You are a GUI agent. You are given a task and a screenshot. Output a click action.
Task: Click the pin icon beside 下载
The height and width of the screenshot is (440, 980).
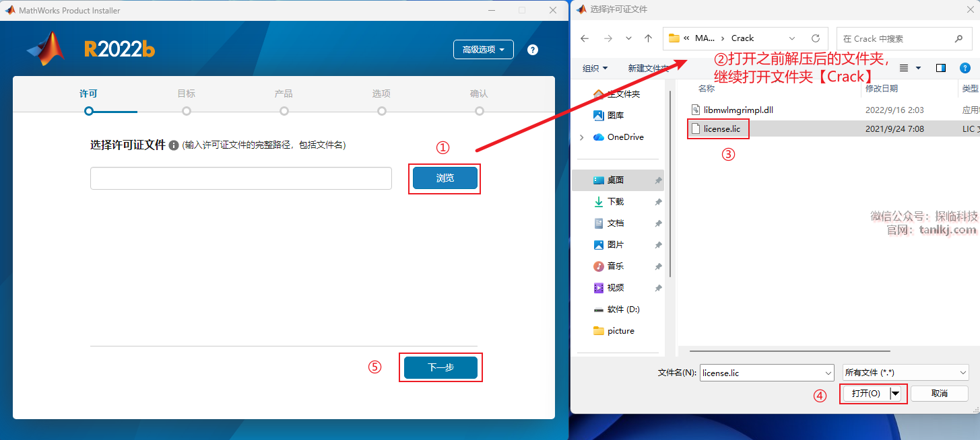658,202
